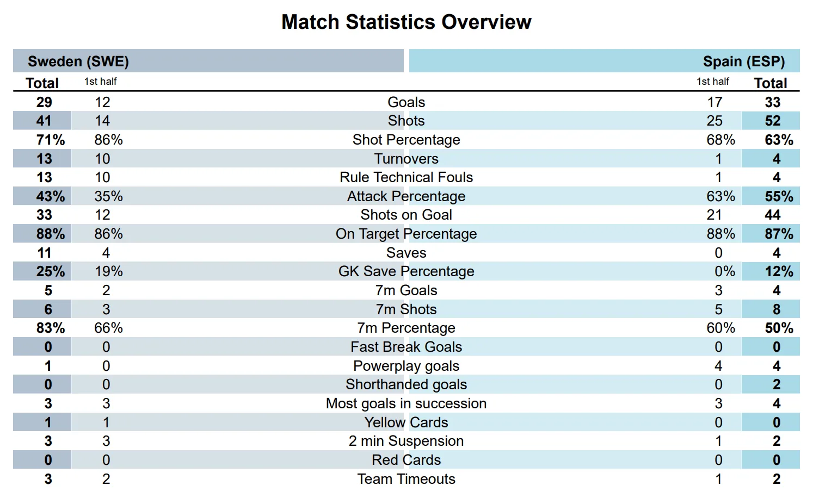
Task: Click the Most goals in succession label
Action: click(406, 403)
